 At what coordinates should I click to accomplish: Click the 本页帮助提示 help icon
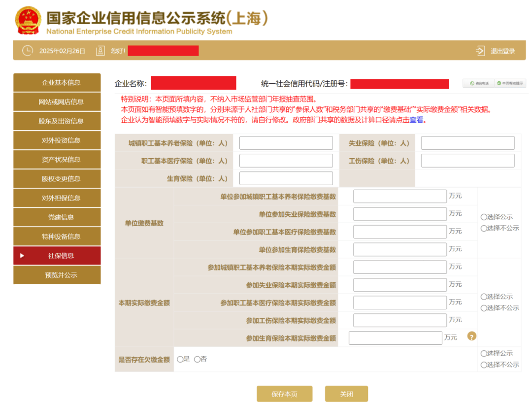499,83
